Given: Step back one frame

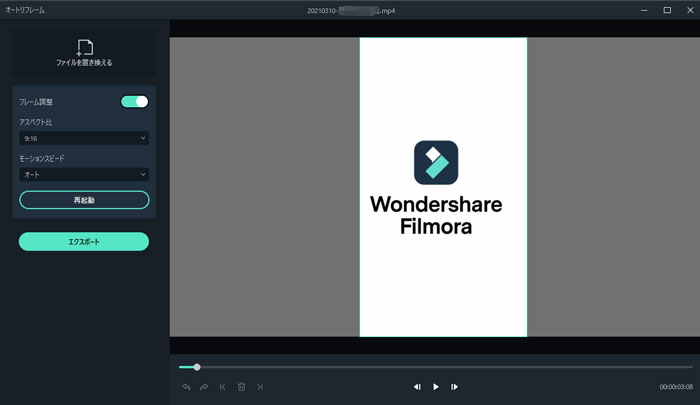Looking at the screenshot, I should click(x=417, y=387).
